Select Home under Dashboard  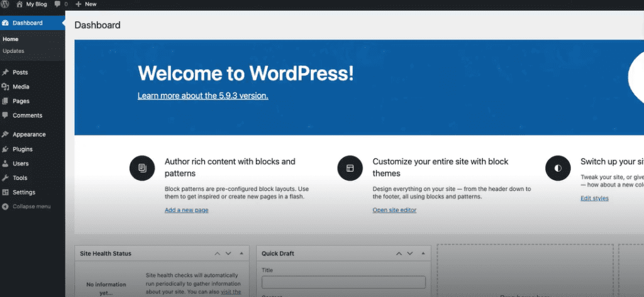(x=11, y=40)
